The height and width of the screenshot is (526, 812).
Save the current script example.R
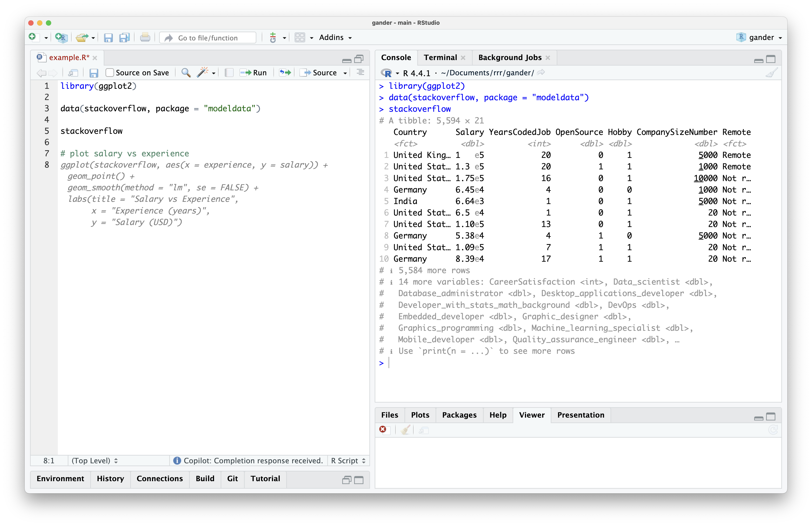109,38
